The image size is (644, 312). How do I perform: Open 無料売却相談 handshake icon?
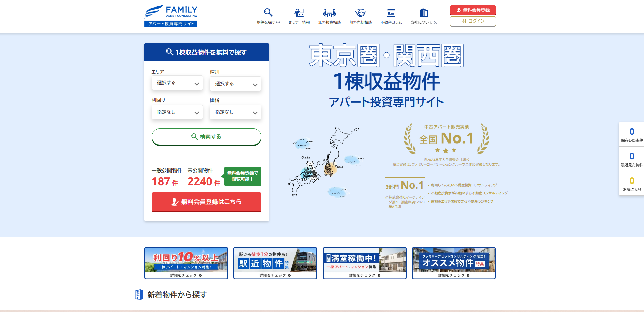coord(360,13)
